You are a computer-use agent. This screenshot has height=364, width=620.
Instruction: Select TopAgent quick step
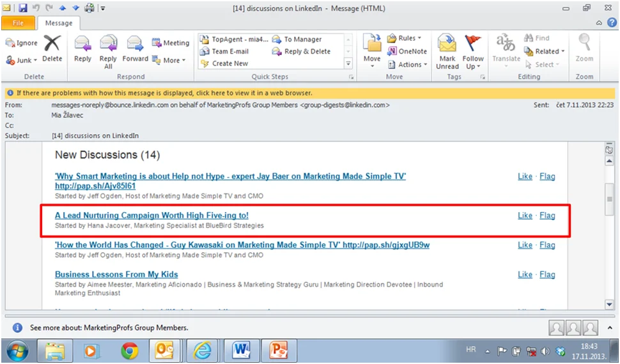click(234, 39)
